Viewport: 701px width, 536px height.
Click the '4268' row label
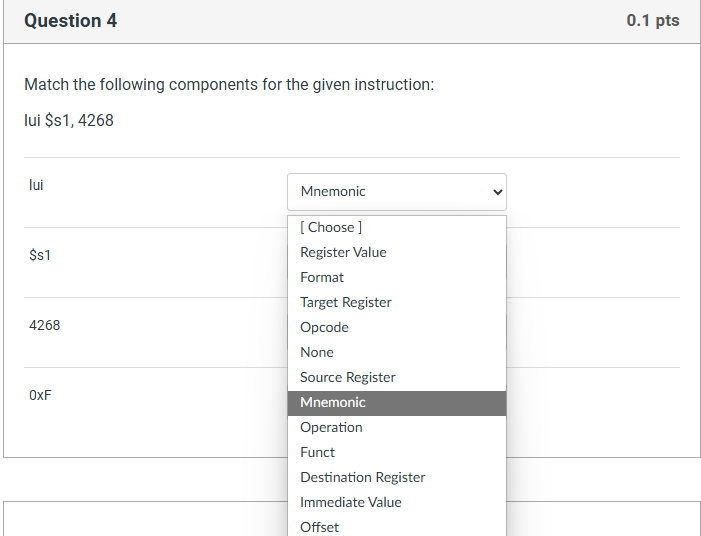pyautogui.click(x=44, y=325)
